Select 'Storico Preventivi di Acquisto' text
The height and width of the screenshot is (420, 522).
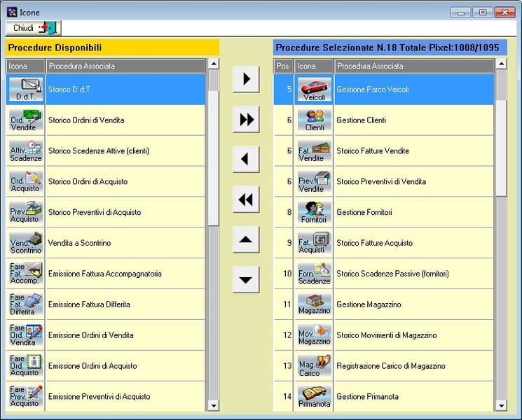pyautogui.click(x=95, y=212)
